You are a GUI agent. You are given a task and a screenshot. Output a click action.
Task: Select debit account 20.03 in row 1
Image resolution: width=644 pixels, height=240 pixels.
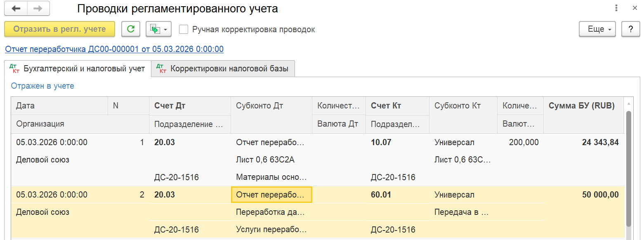click(190, 142)
